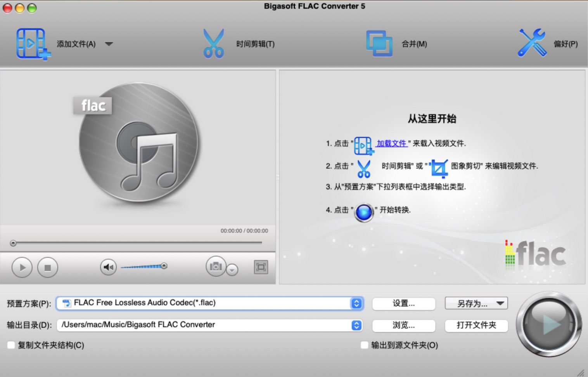Toggle full screen preview icon
588x377 pixels.
[261, 267]
